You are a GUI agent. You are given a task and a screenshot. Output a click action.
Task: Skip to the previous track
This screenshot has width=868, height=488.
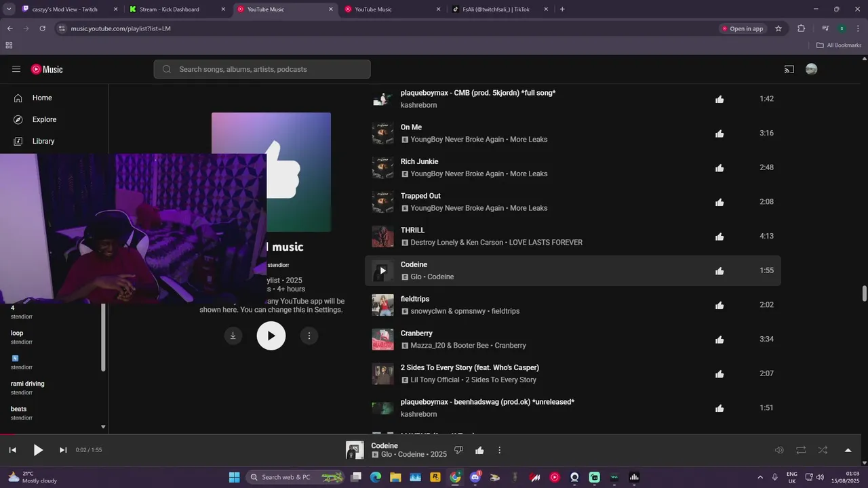[x=12, y=450]
